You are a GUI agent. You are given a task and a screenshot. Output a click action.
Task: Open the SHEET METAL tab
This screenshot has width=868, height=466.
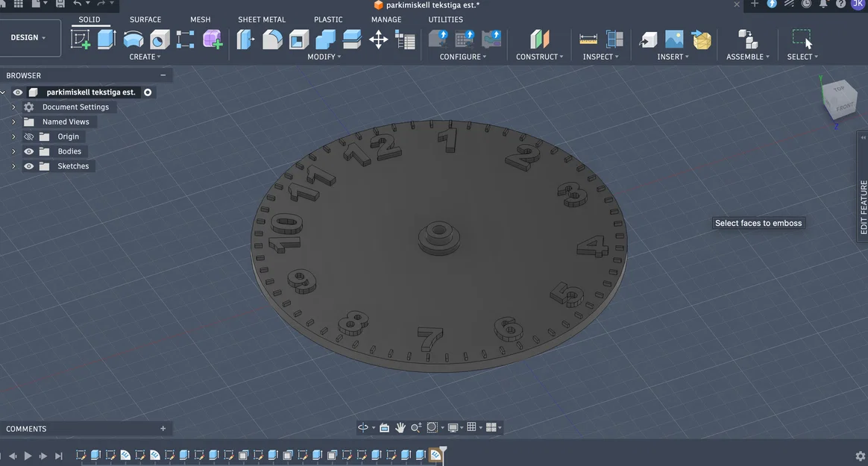click(x=262, y=19)
